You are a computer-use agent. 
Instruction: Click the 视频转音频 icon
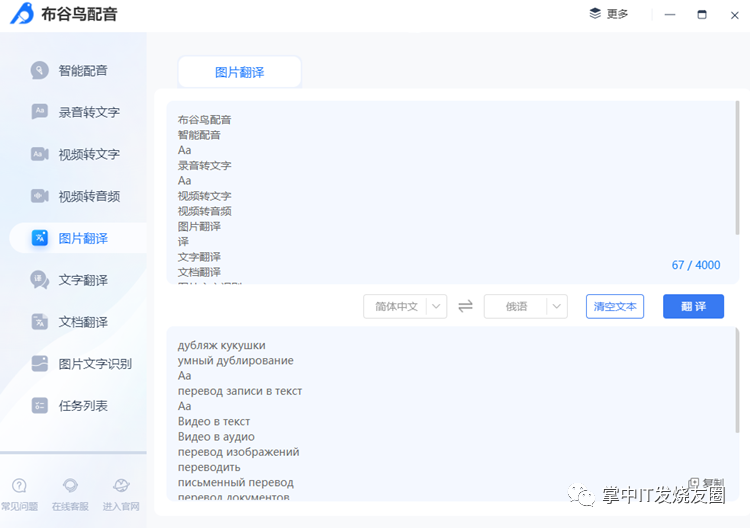(x=40, y=196)
